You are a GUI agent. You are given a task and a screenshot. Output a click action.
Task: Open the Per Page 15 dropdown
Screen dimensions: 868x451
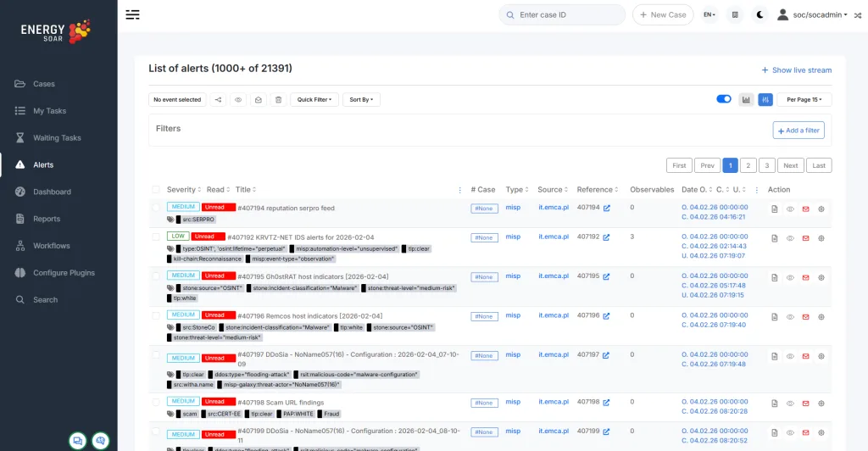pos(804,100)
